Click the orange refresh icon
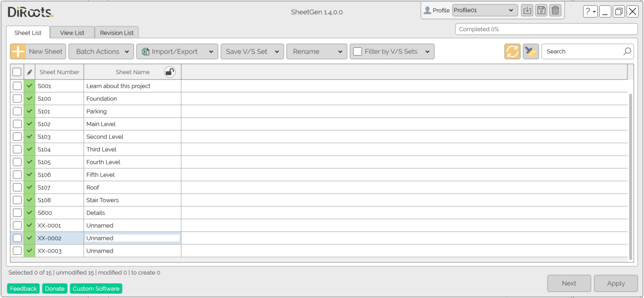This screenshot has height=298, width=644. coord(512,51)
